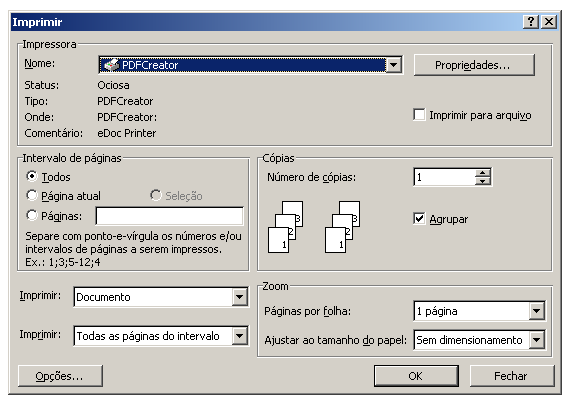Decrease number of copies with down arrow
This screenshot has width=574, height=406.
[483, 181]
